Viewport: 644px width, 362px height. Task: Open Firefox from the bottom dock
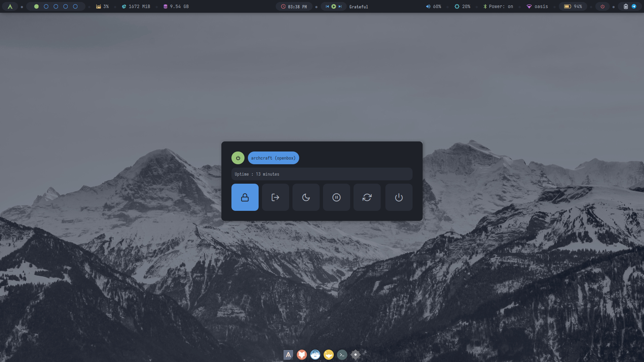(302, 355)
